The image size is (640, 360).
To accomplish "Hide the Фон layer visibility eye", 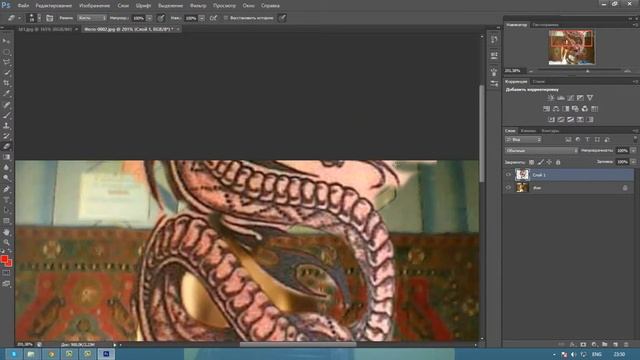I will click(508, 188).
